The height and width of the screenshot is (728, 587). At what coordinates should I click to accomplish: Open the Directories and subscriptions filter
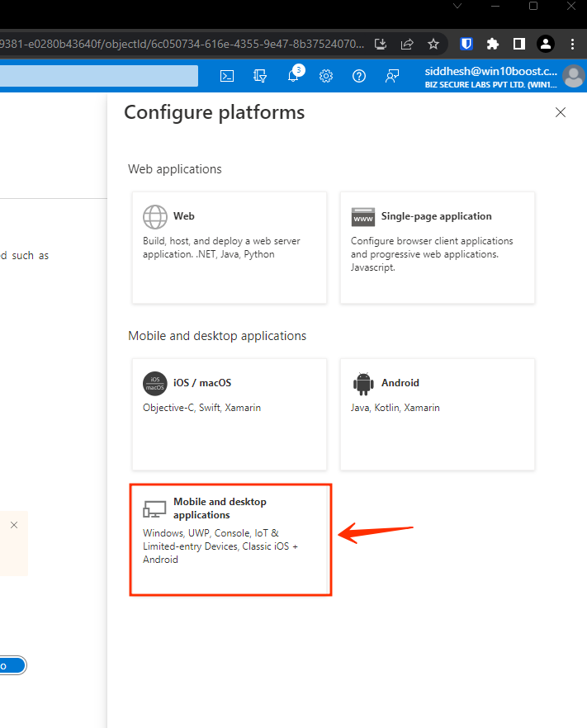coord(260,76)
